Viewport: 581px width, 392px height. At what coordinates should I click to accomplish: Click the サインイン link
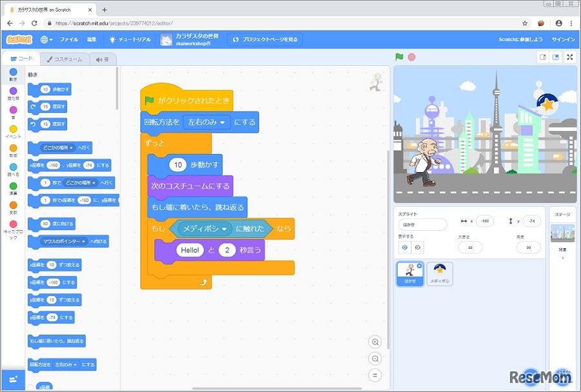[562, 39]
